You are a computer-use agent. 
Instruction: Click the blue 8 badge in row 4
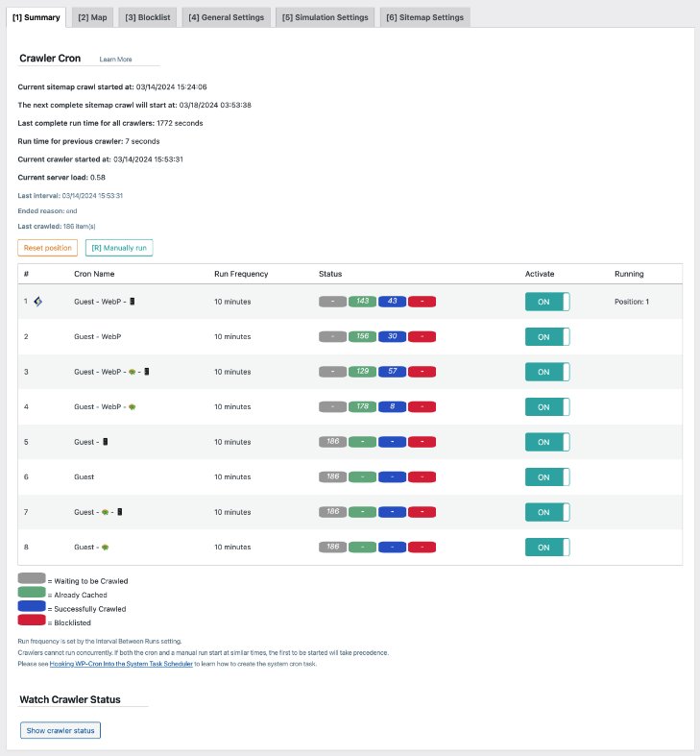tap(393, 407)
